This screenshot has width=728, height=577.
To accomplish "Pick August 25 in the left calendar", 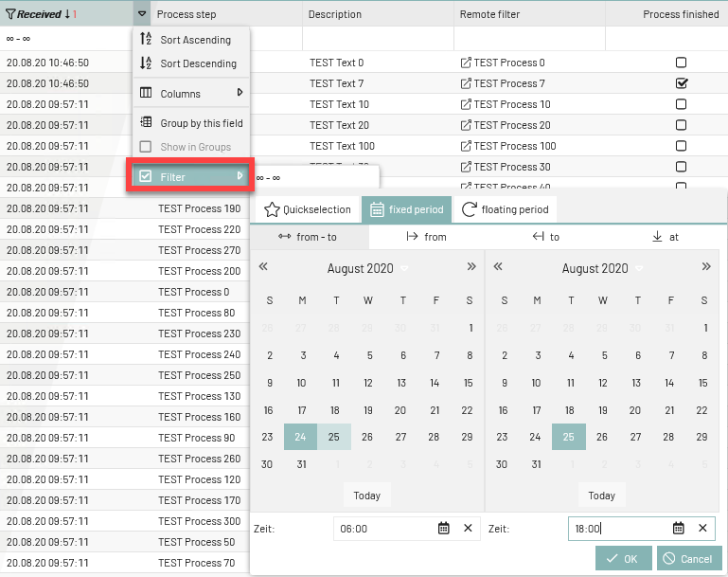I will click(334, 437).
